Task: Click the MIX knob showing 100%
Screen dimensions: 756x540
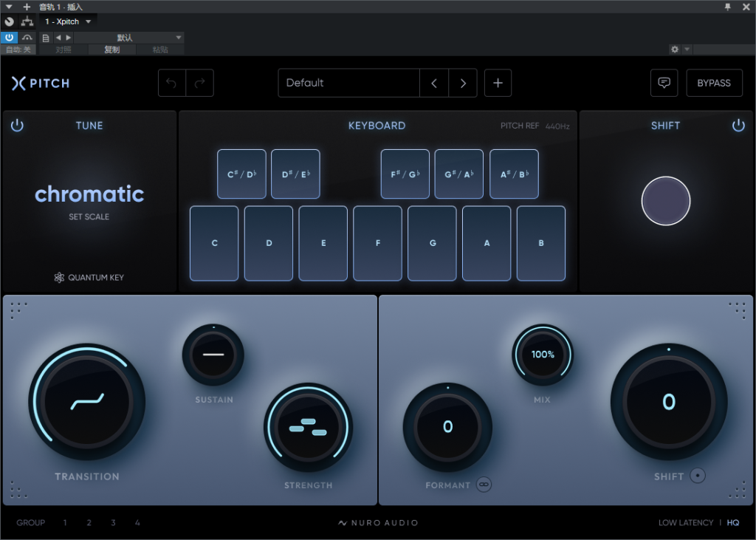Action: coord(543,355)
